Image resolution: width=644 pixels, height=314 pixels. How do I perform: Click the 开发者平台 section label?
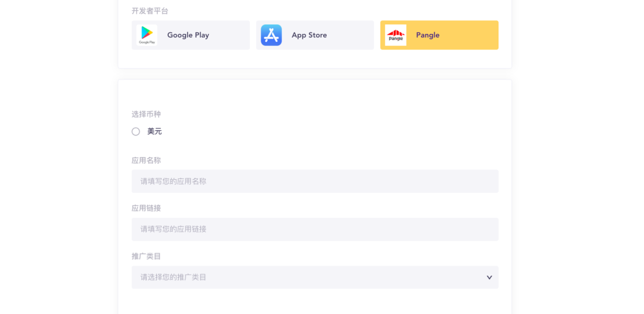point(150,11)
